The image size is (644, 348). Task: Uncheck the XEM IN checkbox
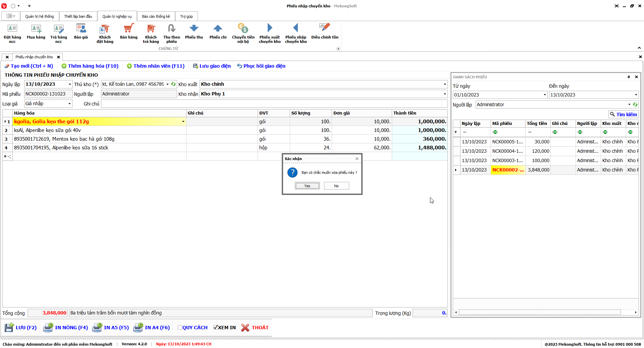216,328
